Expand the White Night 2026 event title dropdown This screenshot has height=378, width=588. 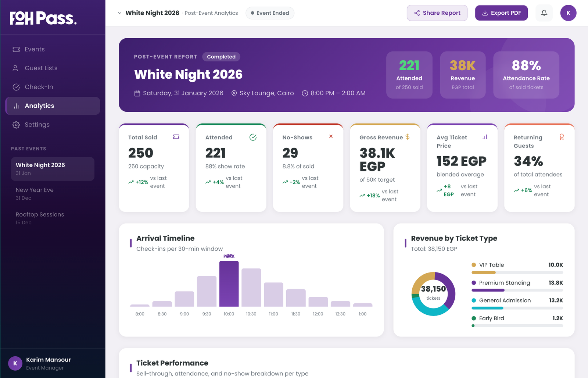119,13
